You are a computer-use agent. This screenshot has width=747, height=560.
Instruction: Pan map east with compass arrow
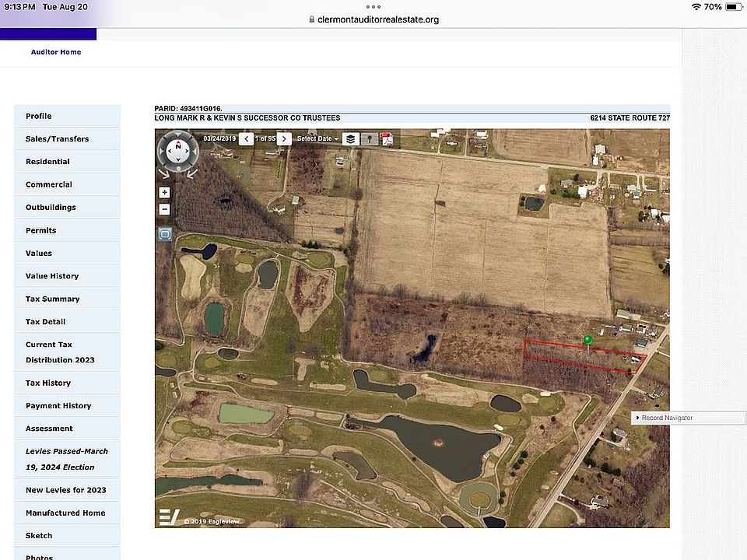click(188, 151)
